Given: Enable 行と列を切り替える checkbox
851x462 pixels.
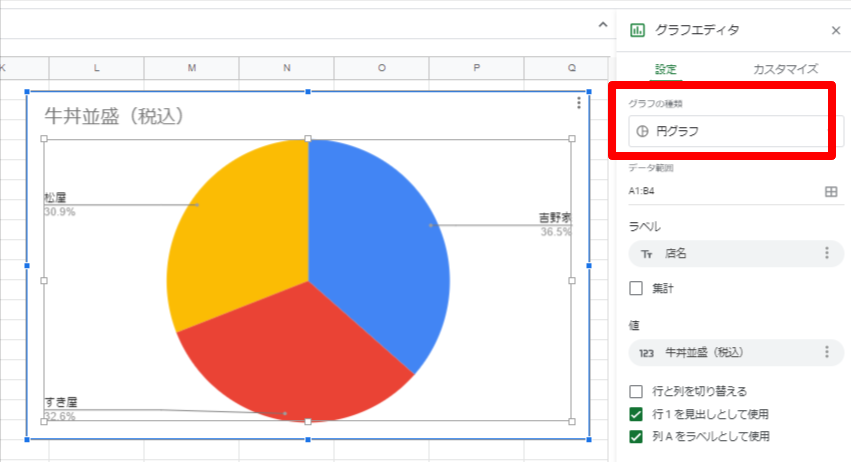Looking at the screenshot, I should [x=636, y=391].
